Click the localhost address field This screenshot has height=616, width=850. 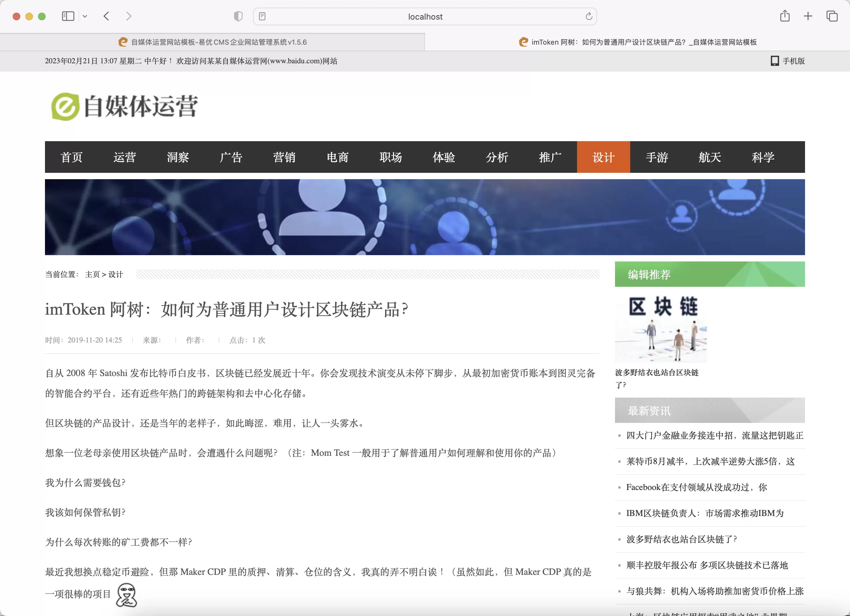425,16
